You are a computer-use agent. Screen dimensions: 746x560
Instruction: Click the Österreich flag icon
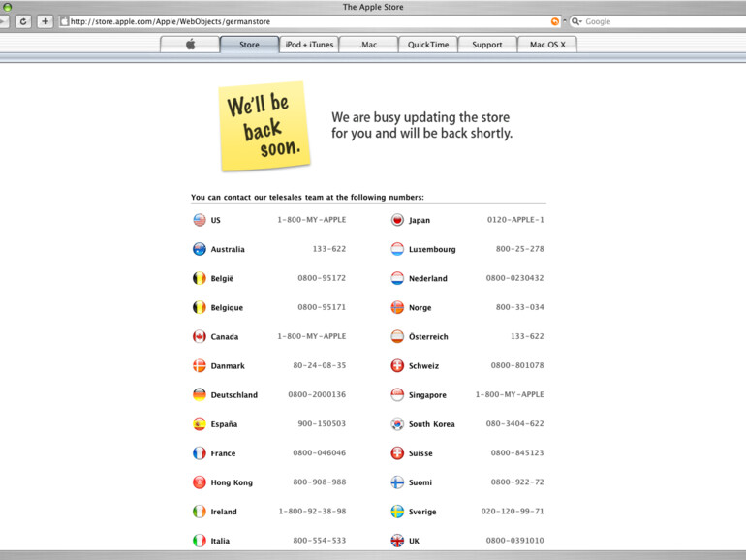point(397,336)
